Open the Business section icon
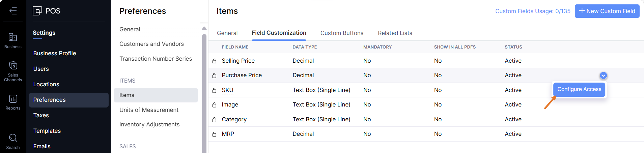Screen dimensions: 644x153 tap(13, 37)
